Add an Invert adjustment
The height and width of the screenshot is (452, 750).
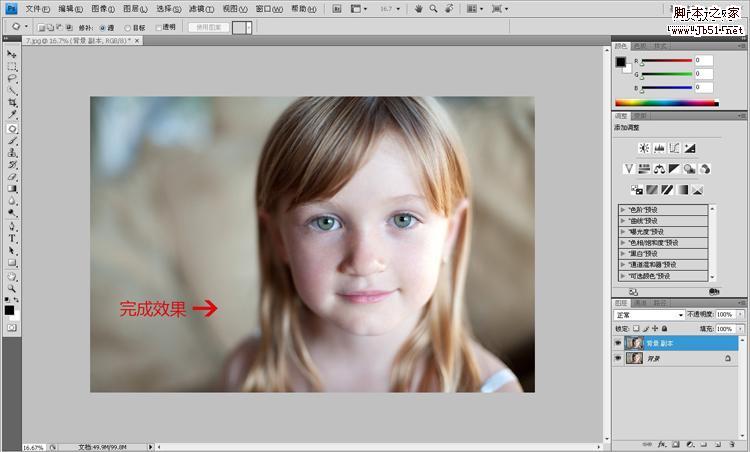pyautogui.click(x=637, y=190)
